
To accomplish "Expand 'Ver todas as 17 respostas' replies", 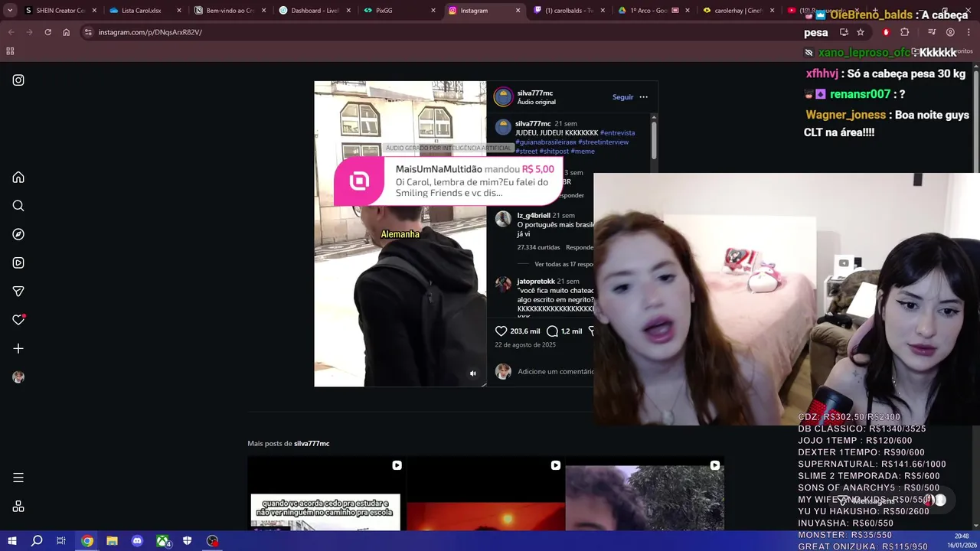I will click(x=564, y=264).
